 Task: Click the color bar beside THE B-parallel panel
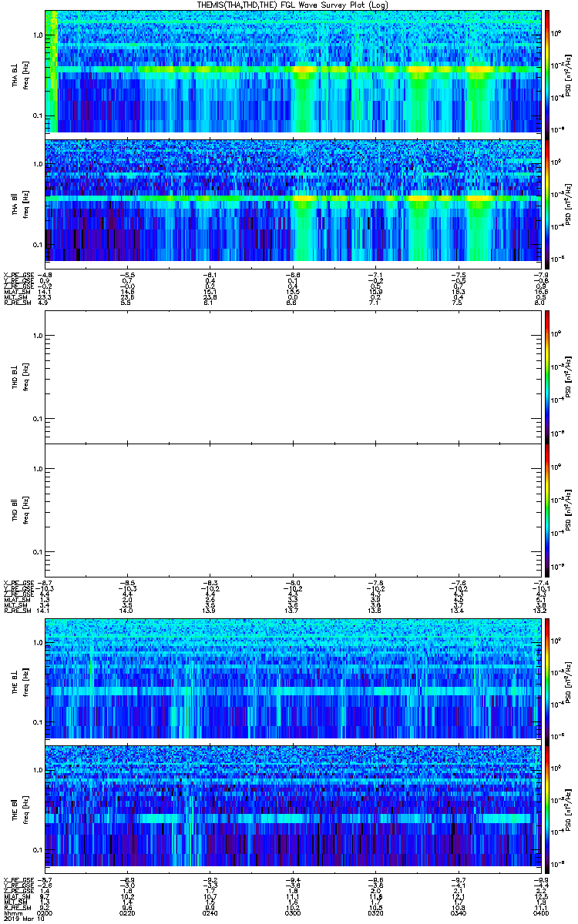[547, 805]
